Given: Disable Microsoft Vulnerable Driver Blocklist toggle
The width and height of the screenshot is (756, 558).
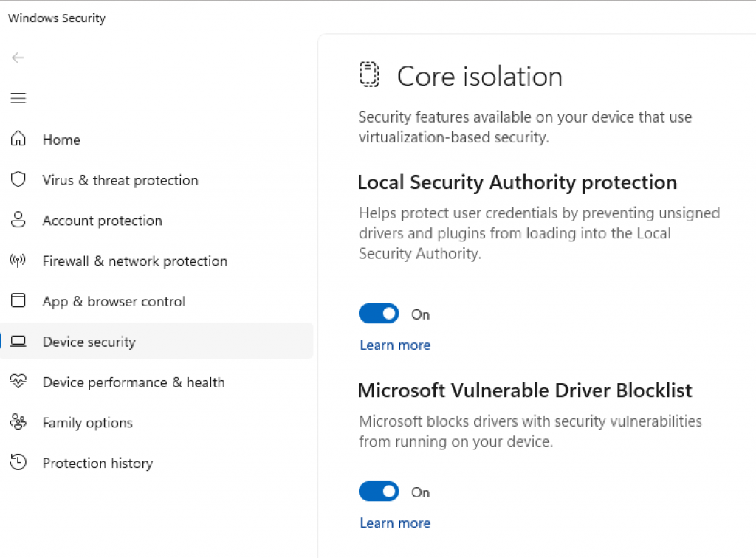Looking at the screenshot, I should pyautogui.click(x=379, y=492).
